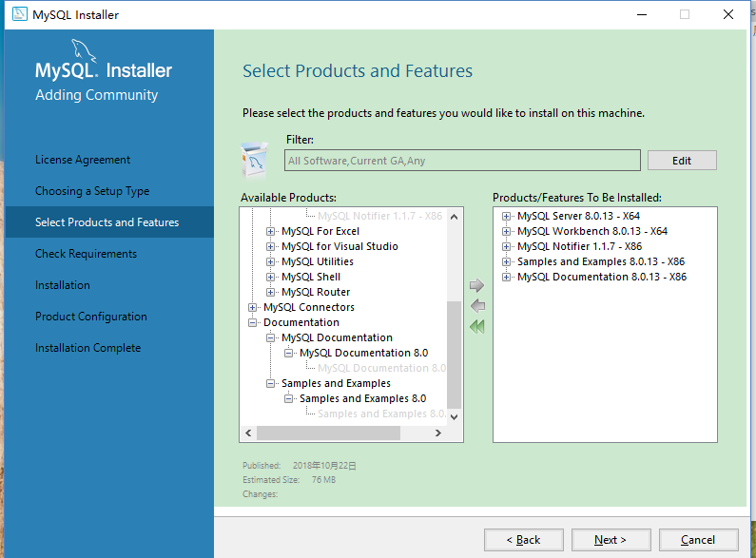Screen dimensions: 756x558
Task: Click the available products scroll down arrow
Action: (x=454, y=416)
